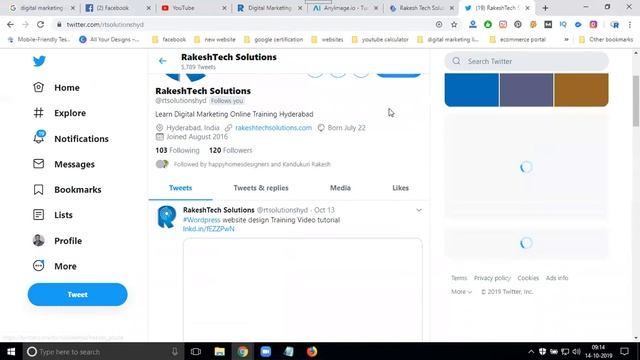Image resolution: width=640 pixels, height=360 pixels.
Task: Open Windows Start menu
Action: [11, 351]
